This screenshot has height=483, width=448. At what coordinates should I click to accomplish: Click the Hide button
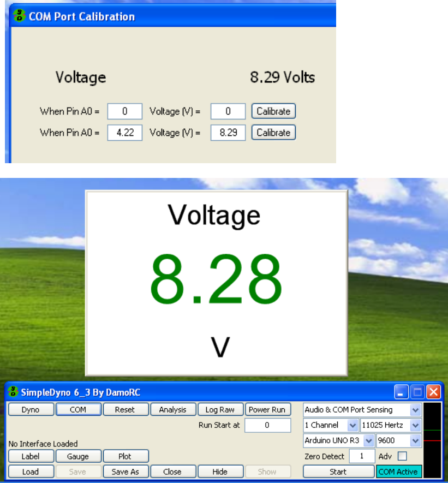[x=220, y=472]
